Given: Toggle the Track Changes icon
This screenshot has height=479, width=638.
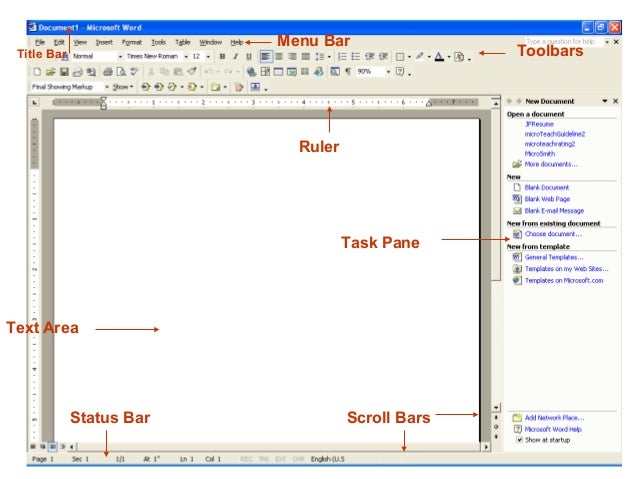Looking at the screenshot, I should tap(239, 87).
